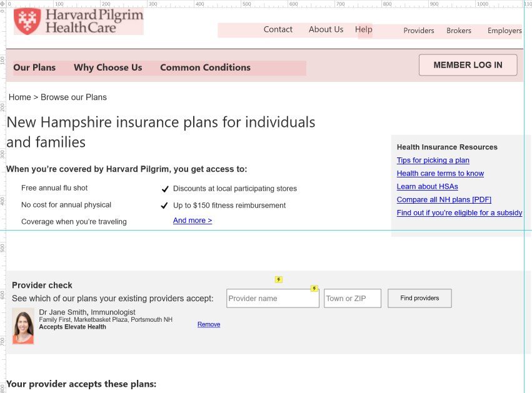Check if you're eligible for a subsidy
Screen dimensions: 532x393
tap(459, 213)
